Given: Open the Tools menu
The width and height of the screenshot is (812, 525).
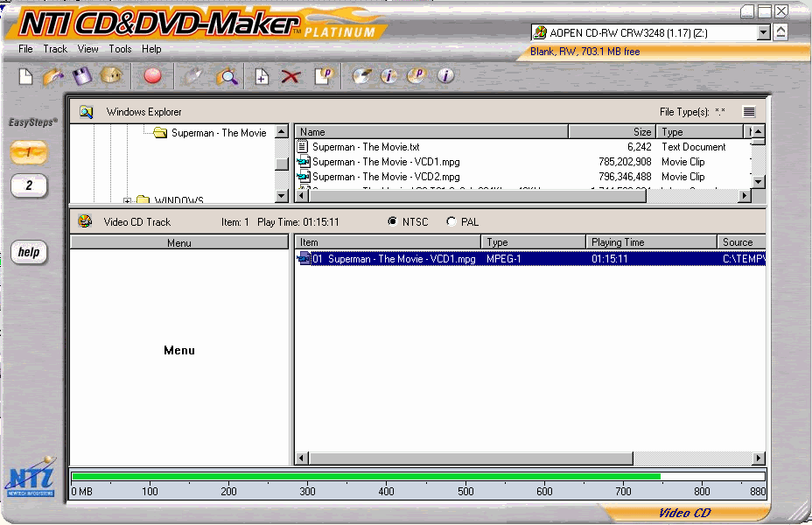Looking at the screenshot, I should coord(120,49).
